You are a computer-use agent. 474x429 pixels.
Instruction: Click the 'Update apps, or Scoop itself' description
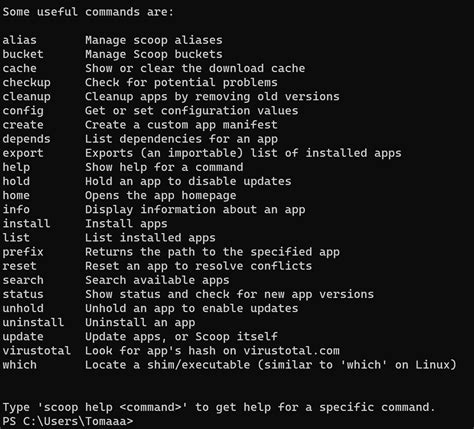click(x=181, y=337)
